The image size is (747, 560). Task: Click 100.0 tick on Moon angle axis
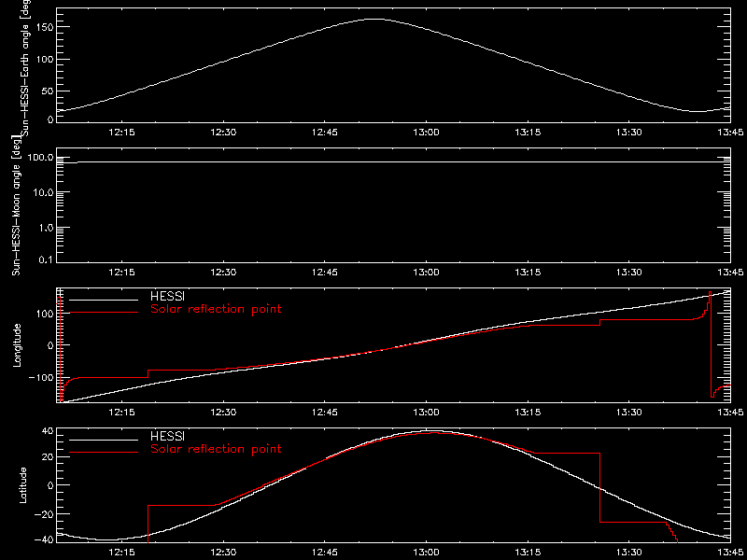click(x=40, y=158)
